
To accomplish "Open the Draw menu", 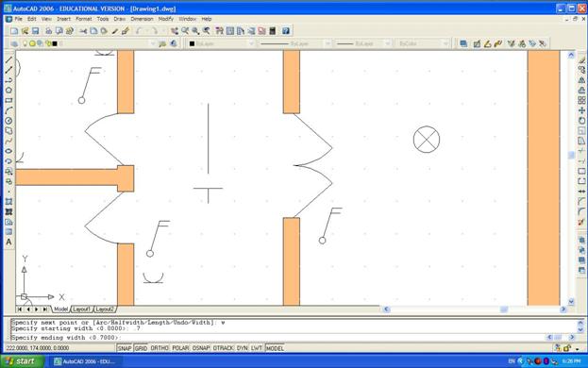I will point(119,19).
